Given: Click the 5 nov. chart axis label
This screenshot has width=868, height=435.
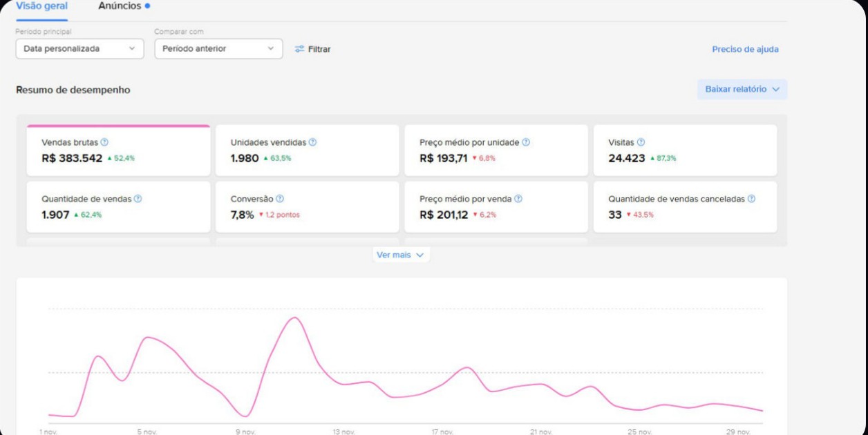Looking at the screenshot, I should pos(147,432).
